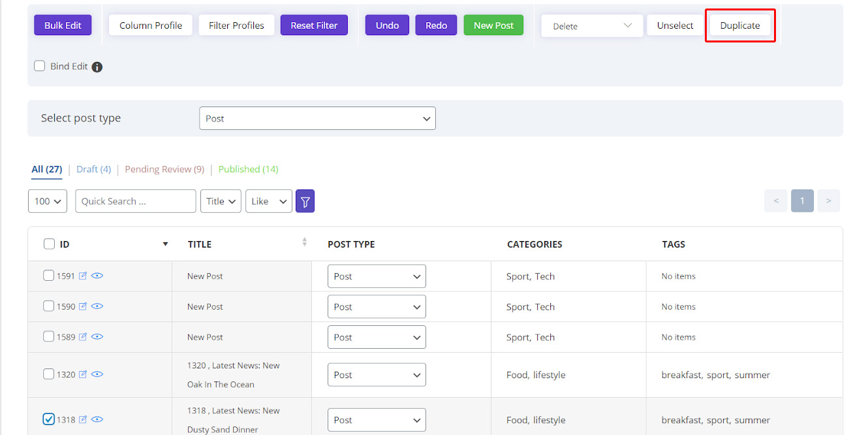The image size is (868, 435).
Task: Sort by ID column arrow
Action: (165, 244)
